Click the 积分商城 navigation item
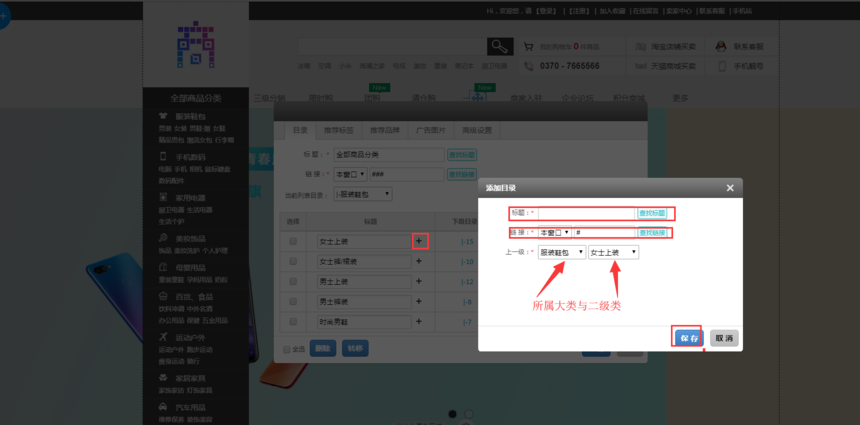 click(629, 98)
